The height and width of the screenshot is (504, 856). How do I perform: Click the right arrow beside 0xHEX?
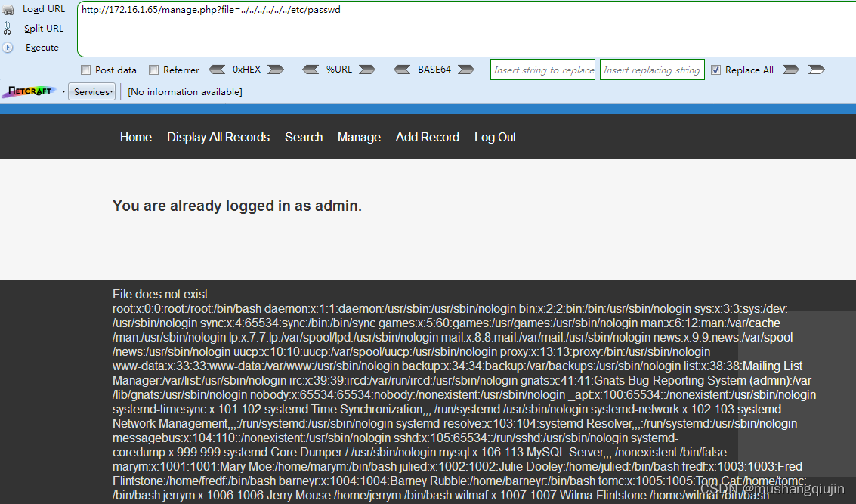tap(276, 70)
